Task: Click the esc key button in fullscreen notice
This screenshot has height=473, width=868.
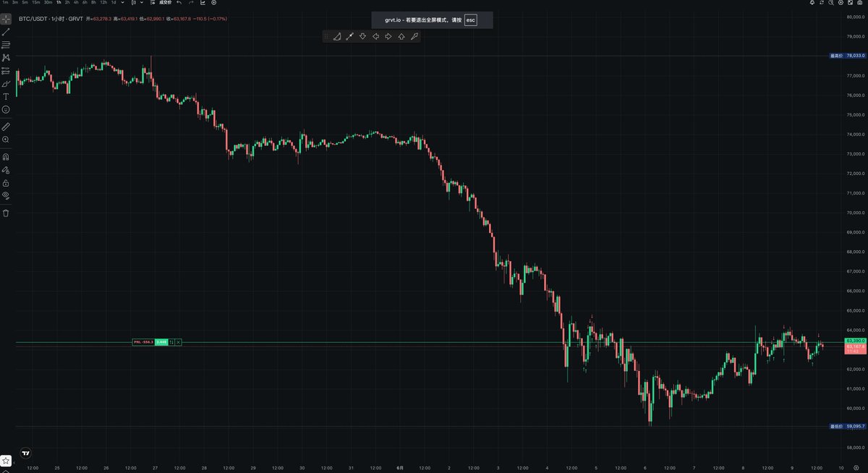Action: [471, 20]
